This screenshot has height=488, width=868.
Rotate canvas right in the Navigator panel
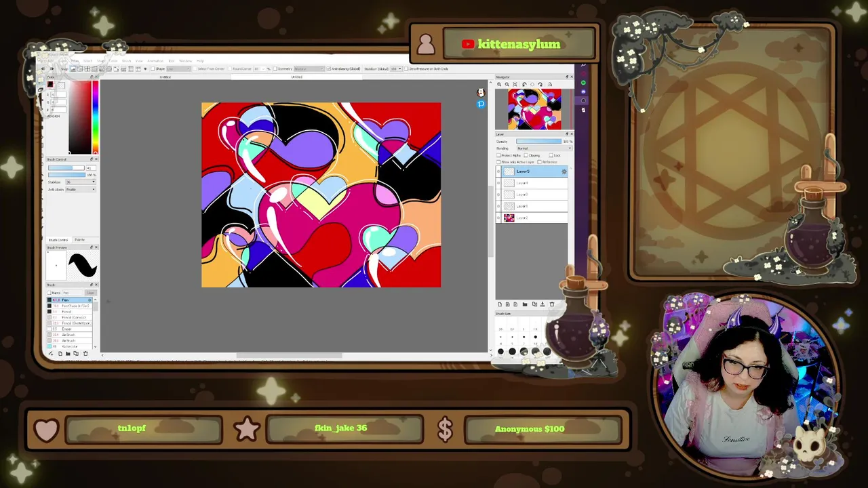click(x=540, y=84)
